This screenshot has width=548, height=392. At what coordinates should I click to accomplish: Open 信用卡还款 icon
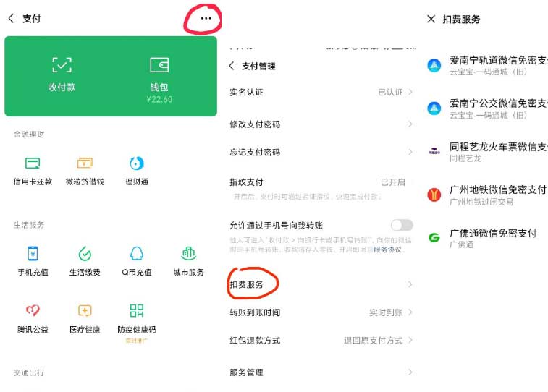coord(33,163)
